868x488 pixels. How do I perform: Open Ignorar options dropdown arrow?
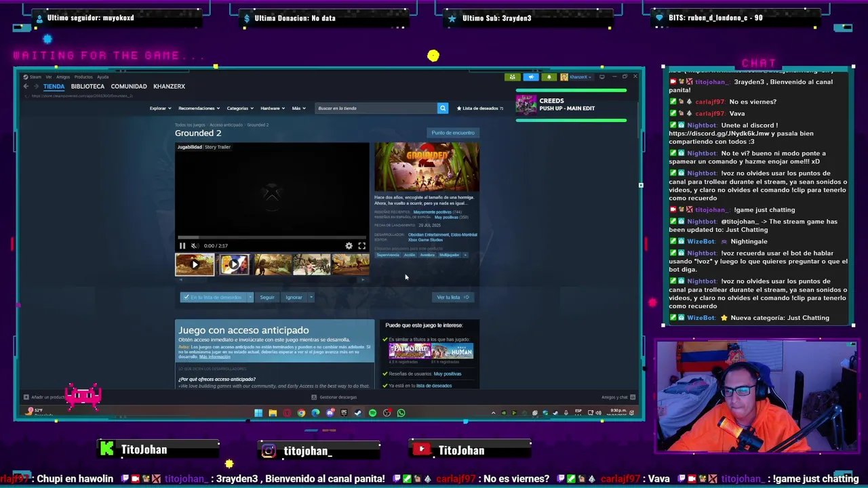(x=311, y=297)
